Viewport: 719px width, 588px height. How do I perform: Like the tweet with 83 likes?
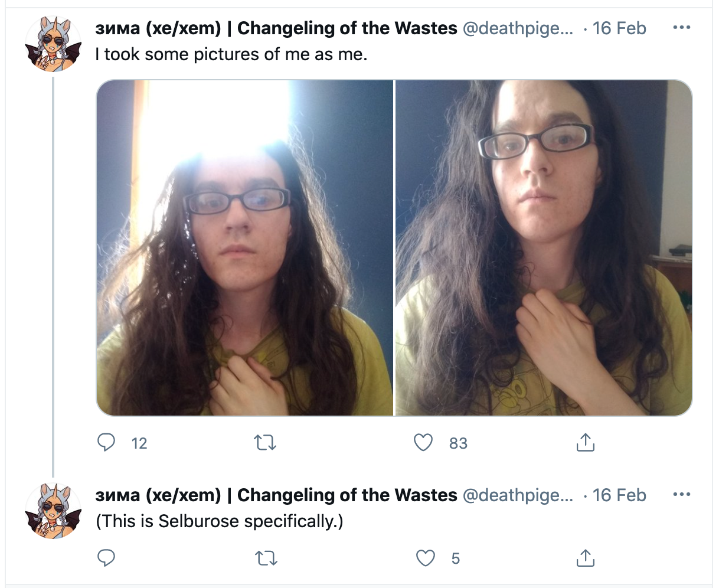[x=423, y=442]
